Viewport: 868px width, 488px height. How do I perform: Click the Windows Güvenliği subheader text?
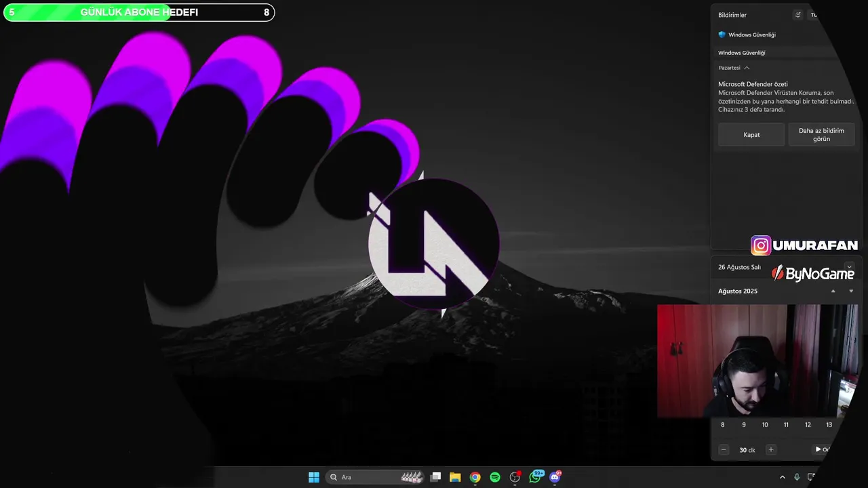[741, 53]
